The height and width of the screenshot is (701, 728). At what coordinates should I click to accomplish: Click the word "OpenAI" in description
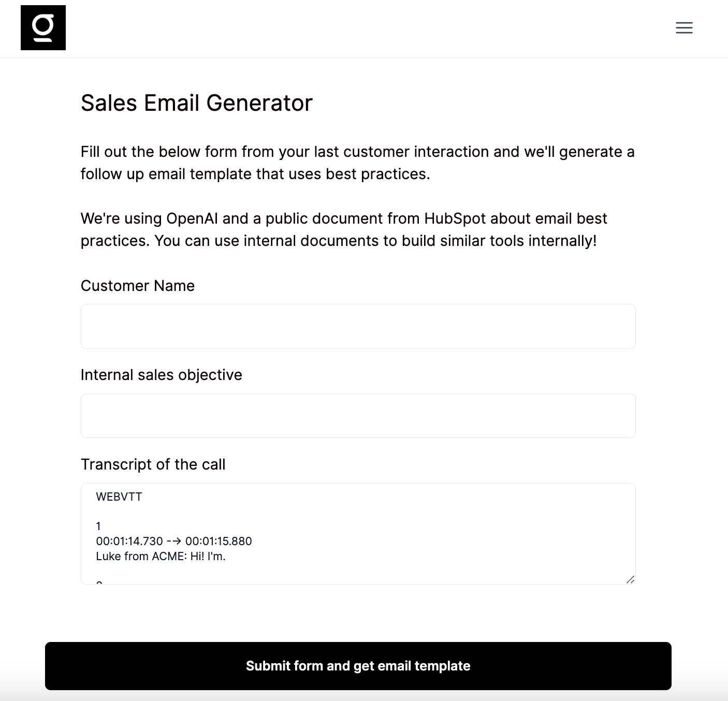tap(192, 218)
